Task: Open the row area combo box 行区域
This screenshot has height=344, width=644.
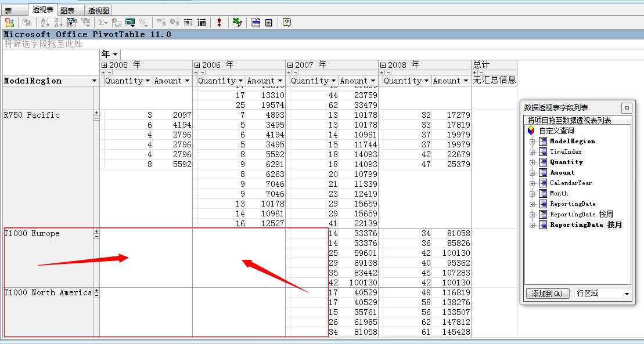Action: click(x=626, y=294)
